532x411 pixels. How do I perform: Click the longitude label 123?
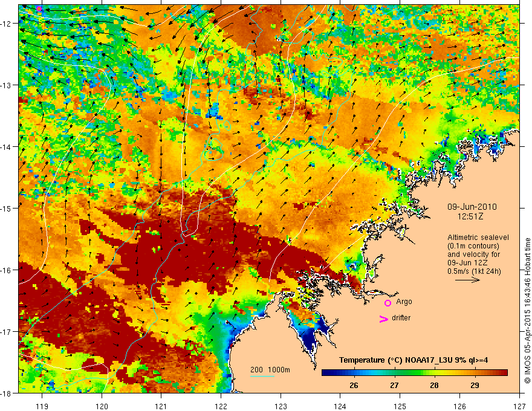[x=281, y=406]
